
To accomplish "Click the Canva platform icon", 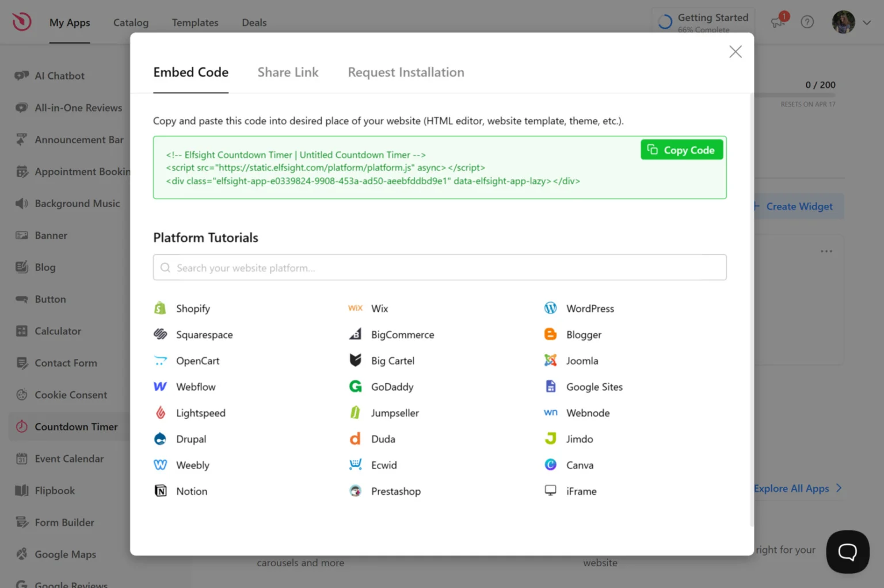I will tap(550, 465).
